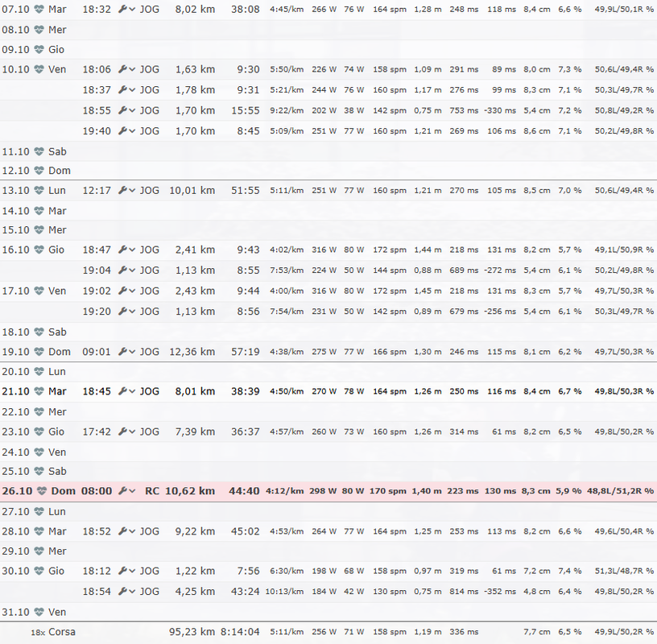Click heart icon next to 10.10 Ven
657x644 pixels.
[x=39, y=69]
